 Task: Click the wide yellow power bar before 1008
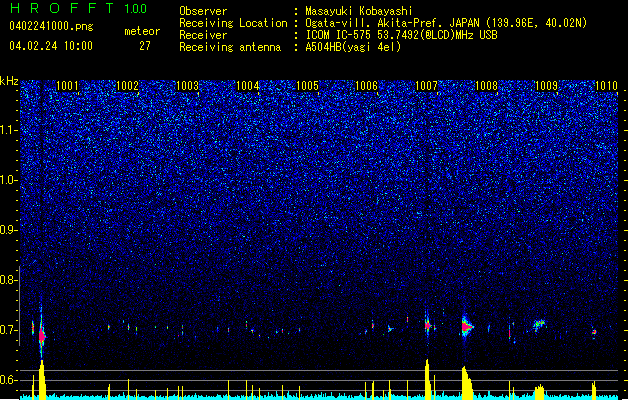pos(467,383)
